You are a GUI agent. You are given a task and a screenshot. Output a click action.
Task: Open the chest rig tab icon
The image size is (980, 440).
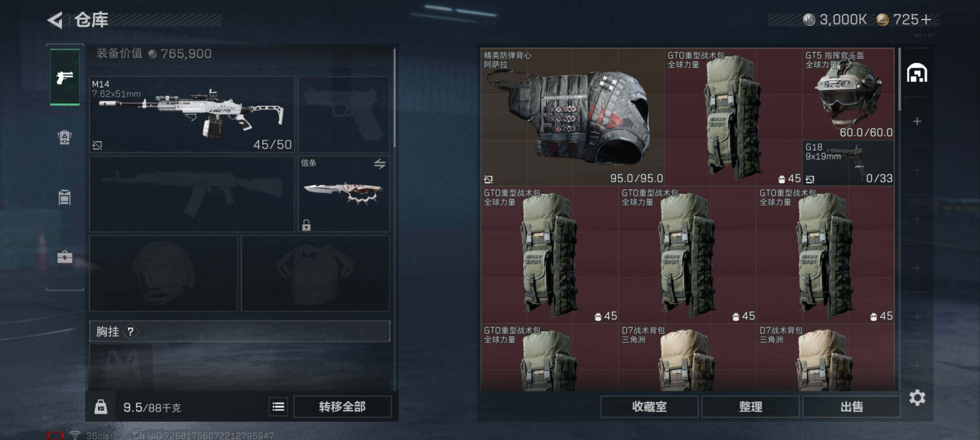coord(65,198)
